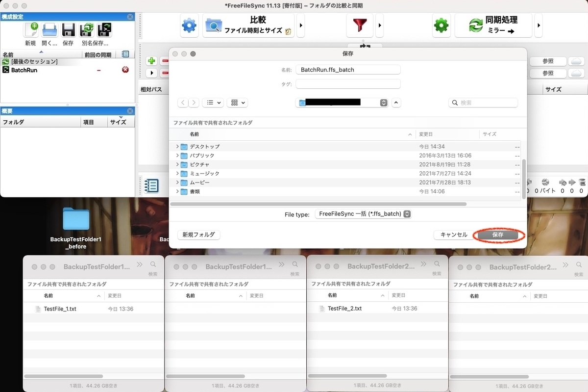Viewport: 588px width, 392px height.
Task: Open the dropdown arrow next to 比較
Action: pos(301,26)
